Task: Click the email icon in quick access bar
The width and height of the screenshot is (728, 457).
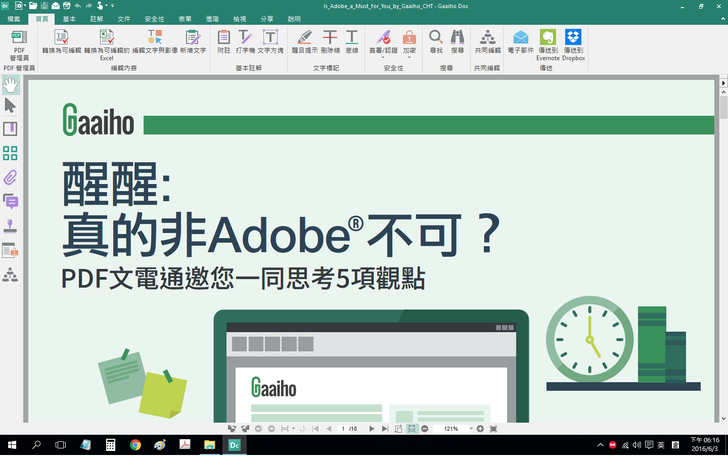Action: tap(55, 6)
